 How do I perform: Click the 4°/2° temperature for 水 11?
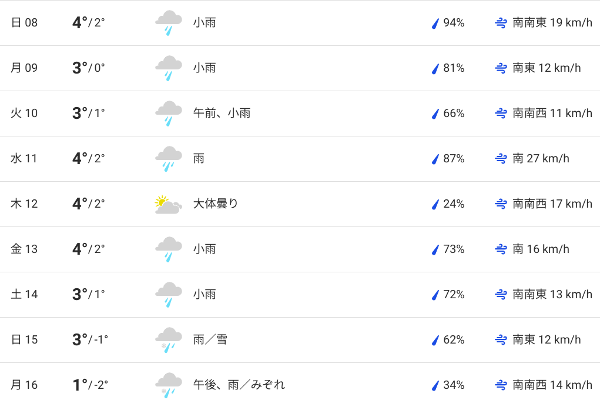(x=88, y=158)
